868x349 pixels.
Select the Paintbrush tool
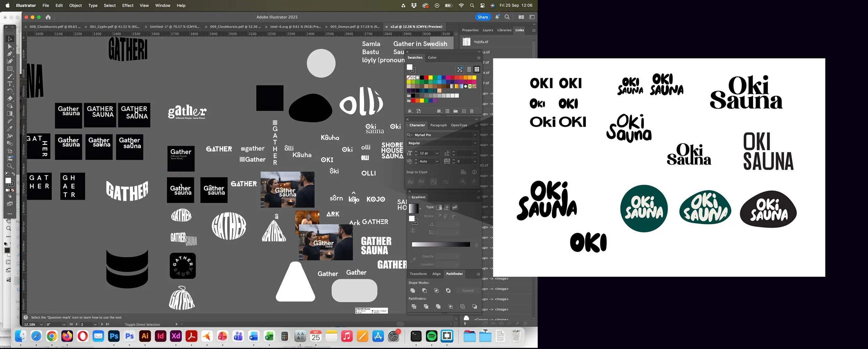click(10, 76)
